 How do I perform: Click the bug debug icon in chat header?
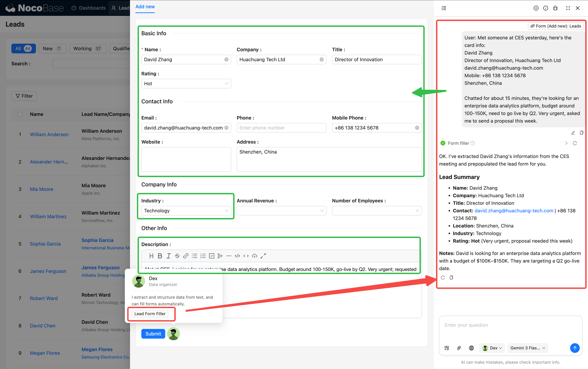pos(555,8)
